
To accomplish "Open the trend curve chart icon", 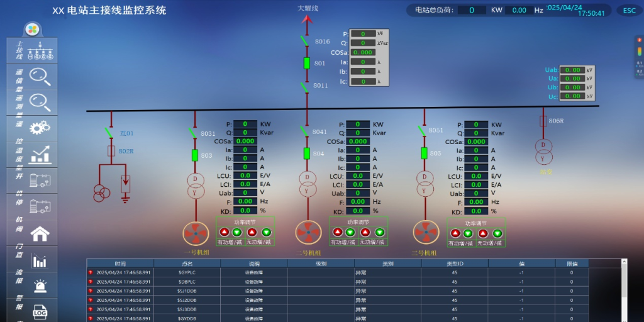I will (x=40, y=153).
